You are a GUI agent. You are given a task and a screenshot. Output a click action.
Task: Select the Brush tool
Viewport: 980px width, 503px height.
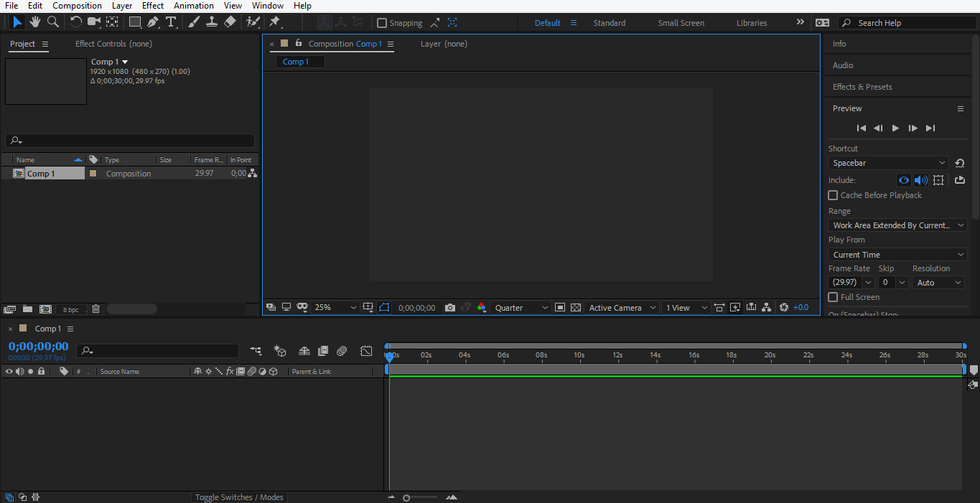[x=194, y=22]
